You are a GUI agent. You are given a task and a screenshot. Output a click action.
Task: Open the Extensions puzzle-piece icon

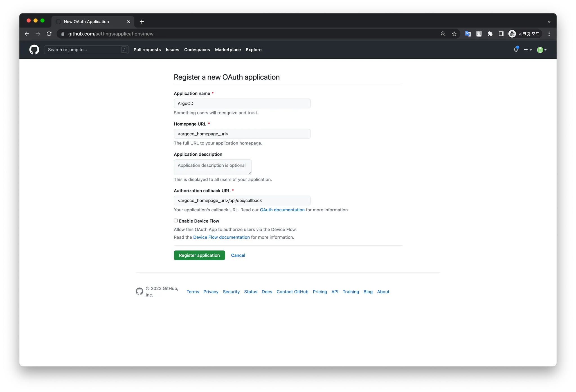(490, 34)
